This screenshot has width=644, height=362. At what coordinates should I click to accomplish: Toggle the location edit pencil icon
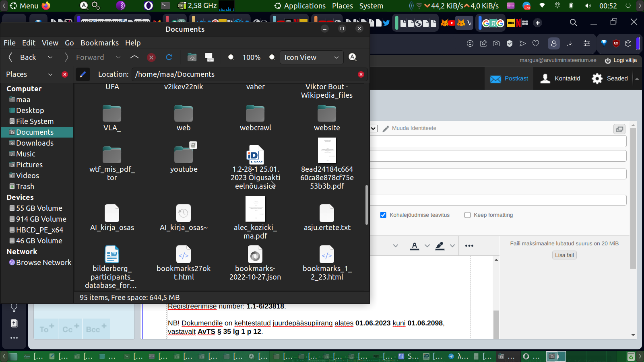click(x=83, y=74)
